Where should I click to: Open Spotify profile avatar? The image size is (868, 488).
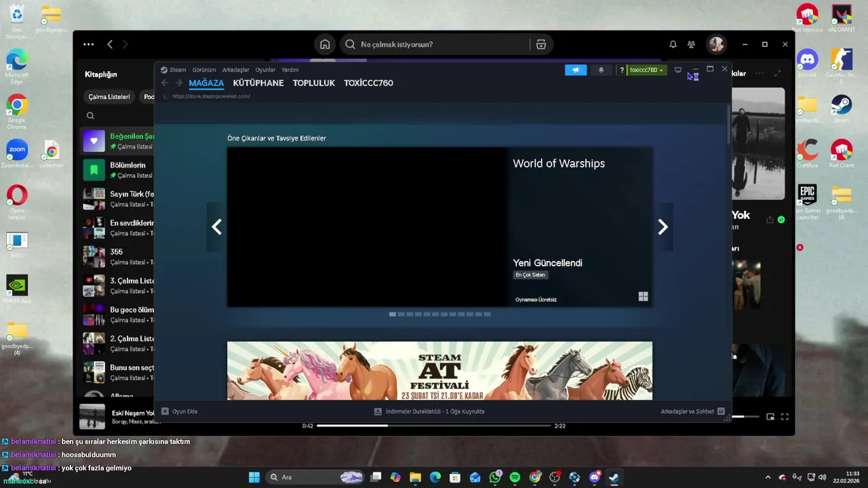716,44
